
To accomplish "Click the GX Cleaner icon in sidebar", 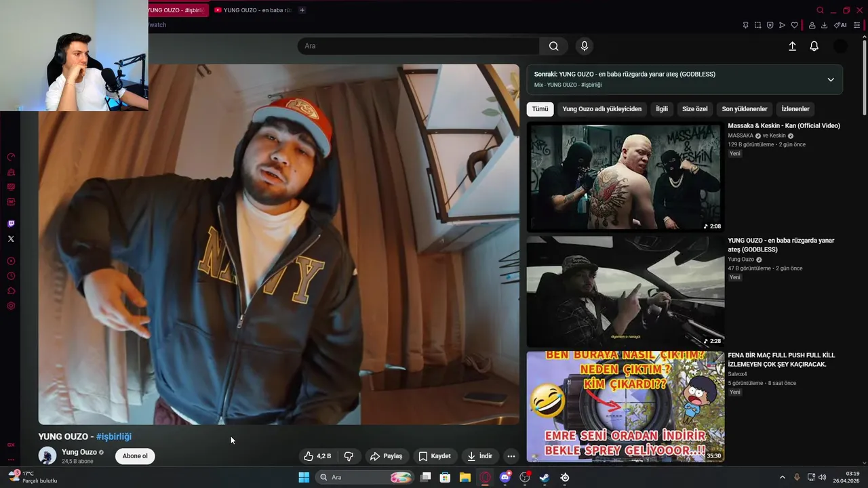I will pos(11,171).
